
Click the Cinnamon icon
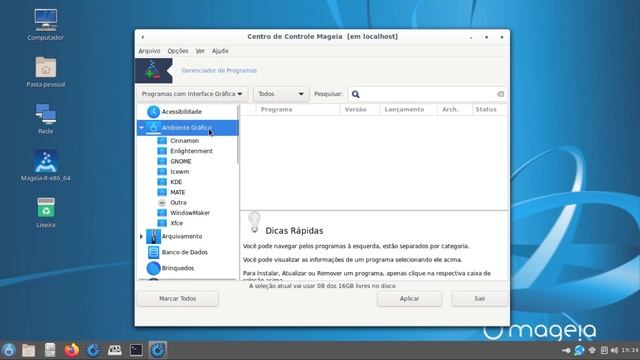pyautogui.click(x=162, y=140)
